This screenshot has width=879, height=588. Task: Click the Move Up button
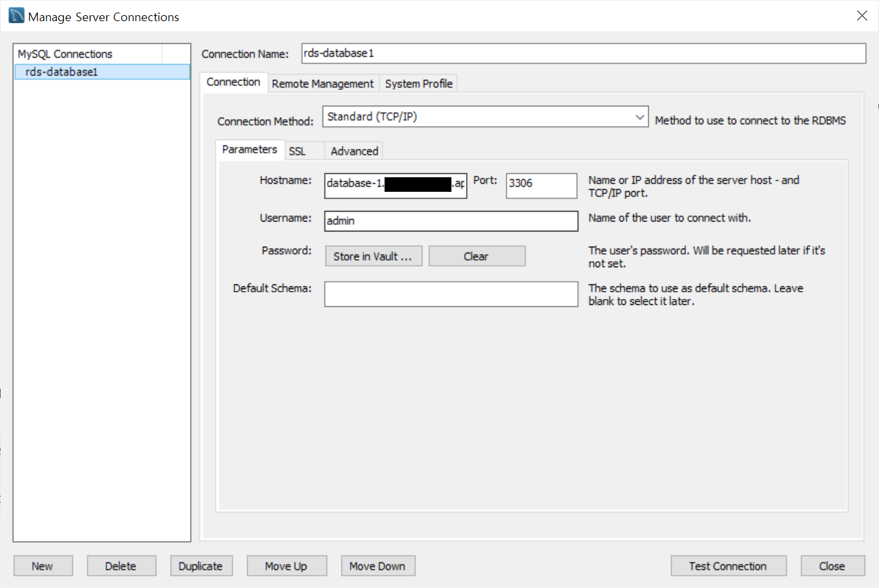[x=286, y=566]
